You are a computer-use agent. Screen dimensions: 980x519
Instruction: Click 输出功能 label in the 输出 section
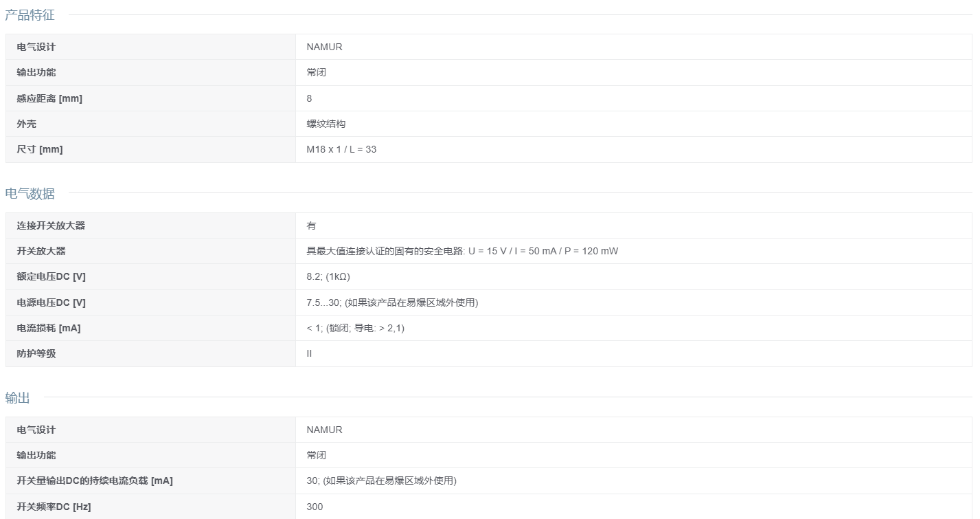pyautogui.click(x=36, y=455)
